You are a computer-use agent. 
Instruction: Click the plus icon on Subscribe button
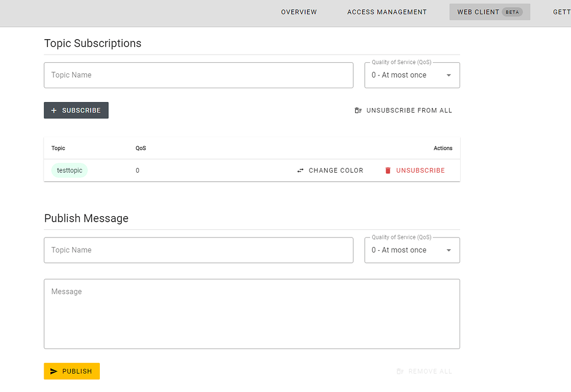coord(54,110)
